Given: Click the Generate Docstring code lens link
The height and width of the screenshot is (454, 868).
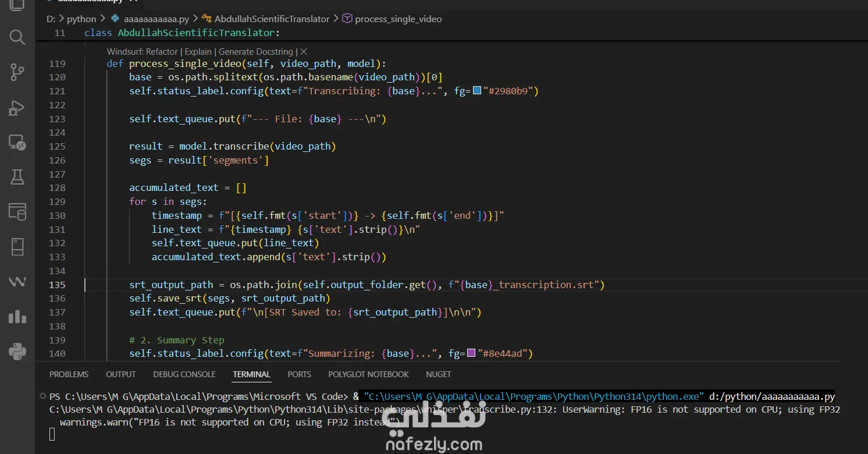Looking at the screenshot, I should click(256, 51).
